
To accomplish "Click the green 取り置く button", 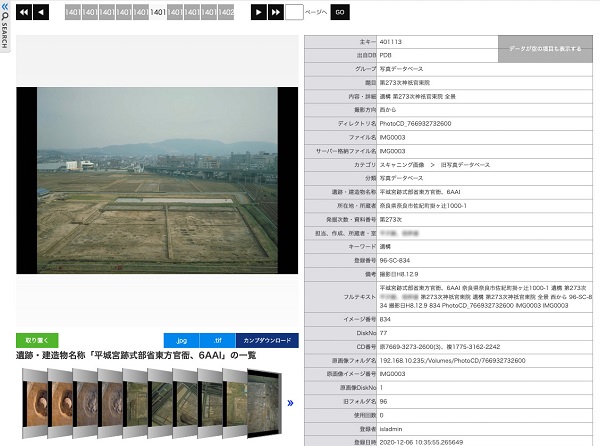I will 35,341.
